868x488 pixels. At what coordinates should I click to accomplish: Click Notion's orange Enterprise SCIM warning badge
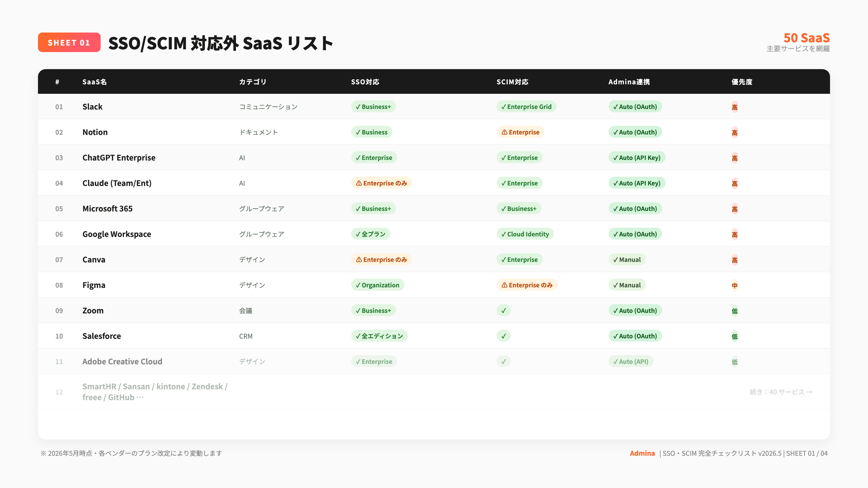(520, 132)
